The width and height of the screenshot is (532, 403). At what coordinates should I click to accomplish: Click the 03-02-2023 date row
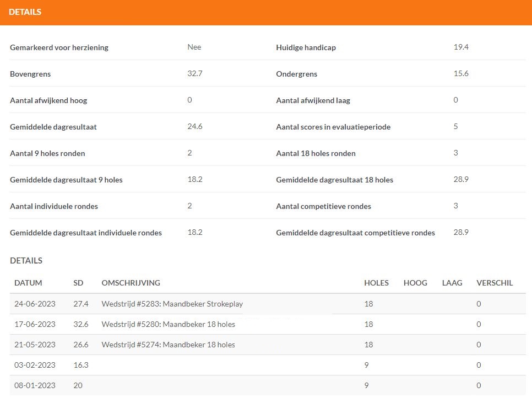pyautogui.click(x=268, y=365)
